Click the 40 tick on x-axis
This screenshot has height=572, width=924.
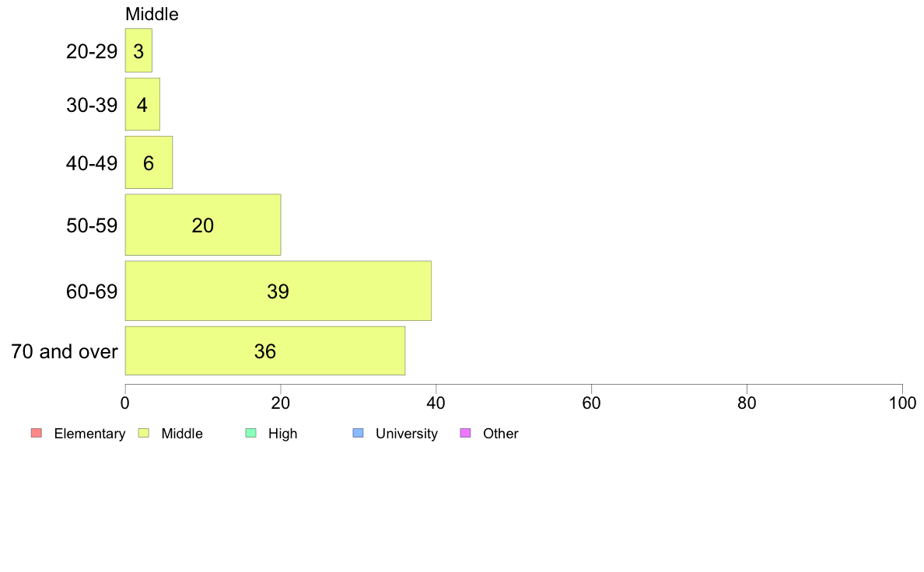click(436, 403)
